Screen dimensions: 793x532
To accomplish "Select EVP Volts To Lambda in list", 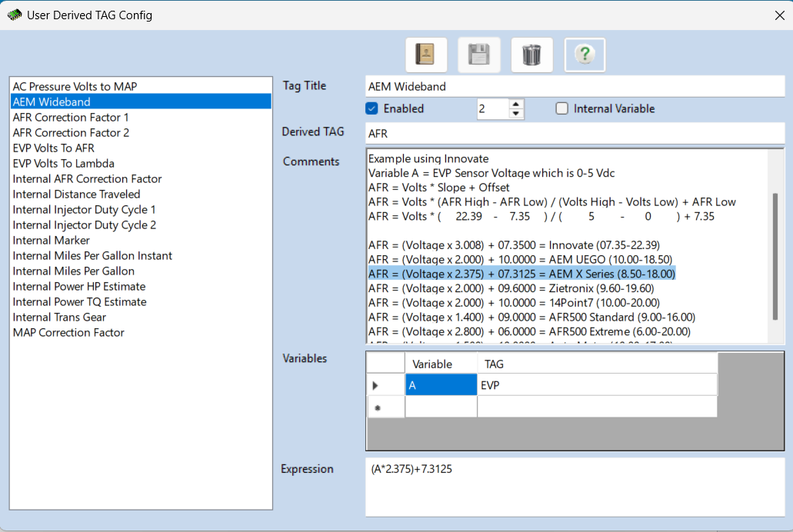I will (64, 163).
